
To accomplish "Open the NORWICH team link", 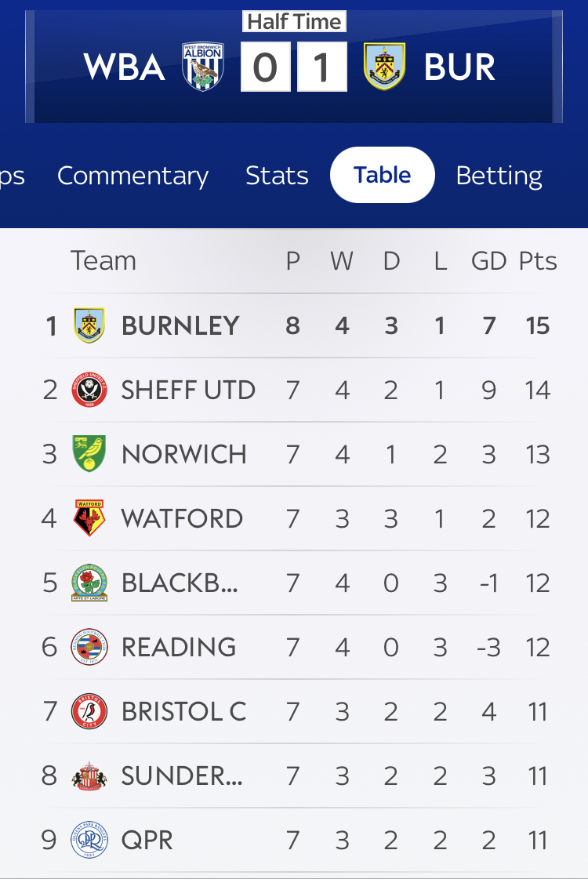I will 183,454.
